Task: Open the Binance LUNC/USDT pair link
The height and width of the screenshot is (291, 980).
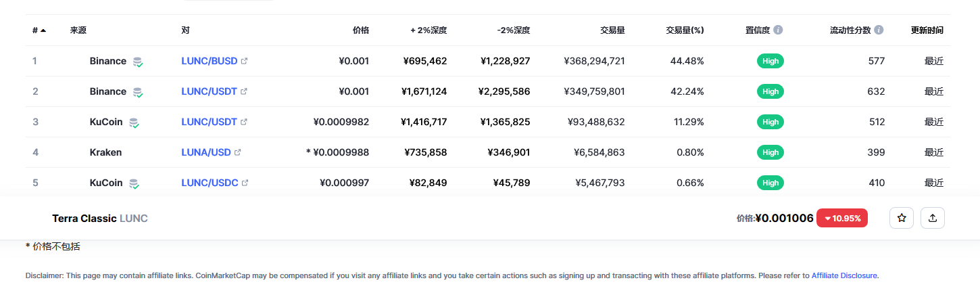Action: click(x=209, y=91)
